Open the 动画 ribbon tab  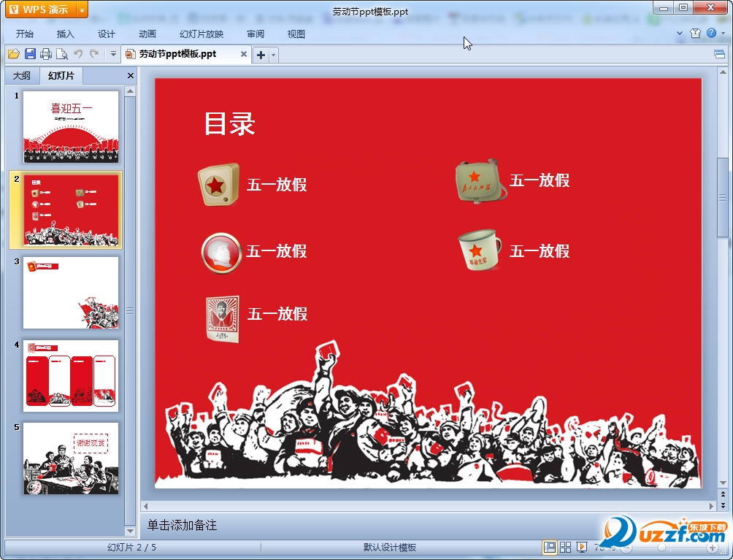[147, 34]
